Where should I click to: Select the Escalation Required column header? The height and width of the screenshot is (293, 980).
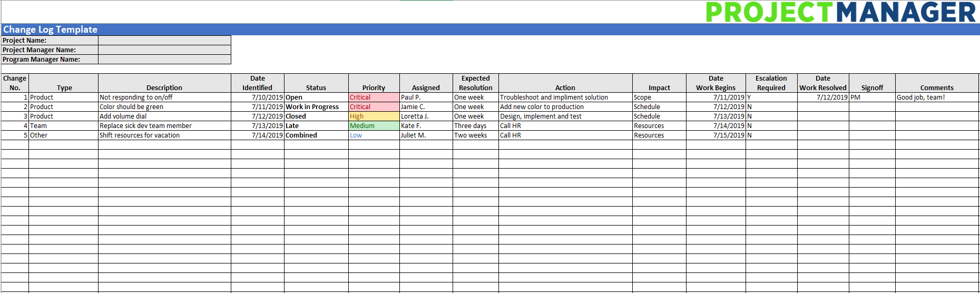[x=771, y=83]
